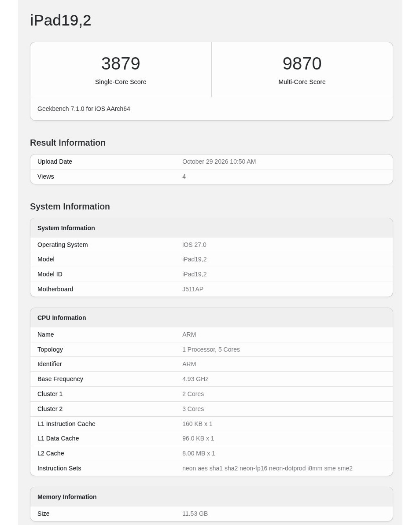The height and width of the screenshot is (525, 420).
Task: Click the Upload Date row label
Action: [55, 162]
